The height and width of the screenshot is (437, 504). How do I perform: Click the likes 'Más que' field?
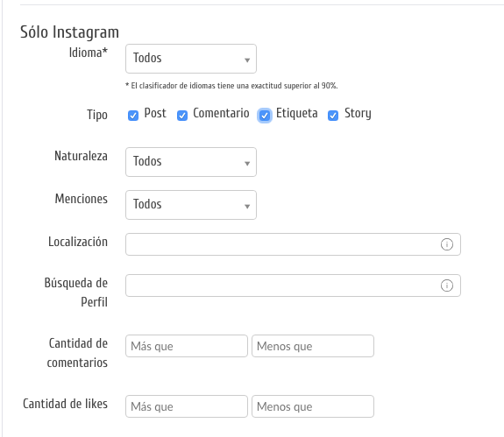click(x=187, y=406)
